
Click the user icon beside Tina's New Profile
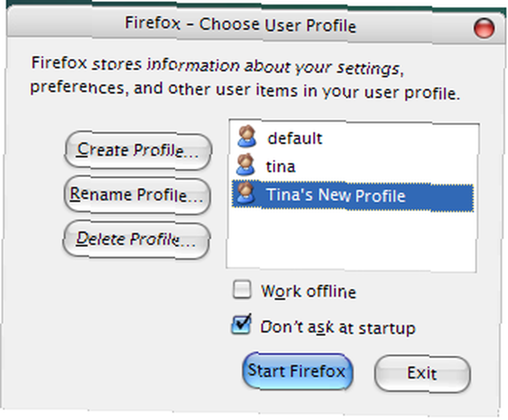coord(245,193)
